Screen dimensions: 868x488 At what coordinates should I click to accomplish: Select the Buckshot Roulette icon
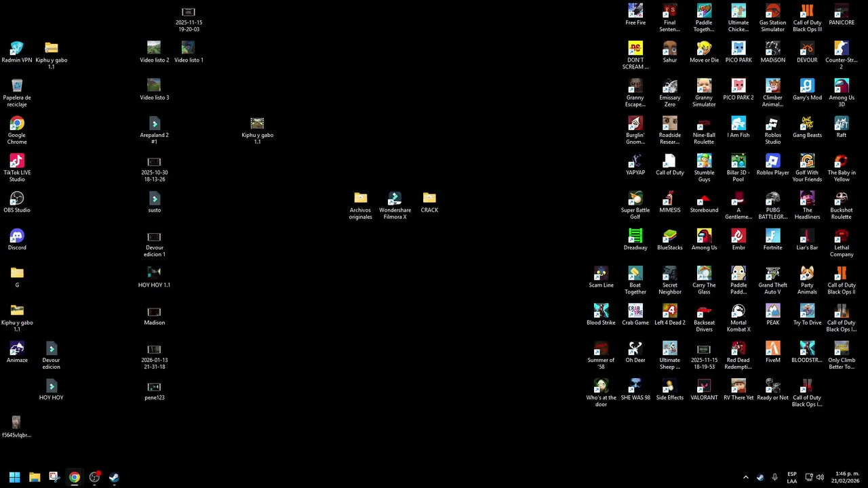coord(842,205)
